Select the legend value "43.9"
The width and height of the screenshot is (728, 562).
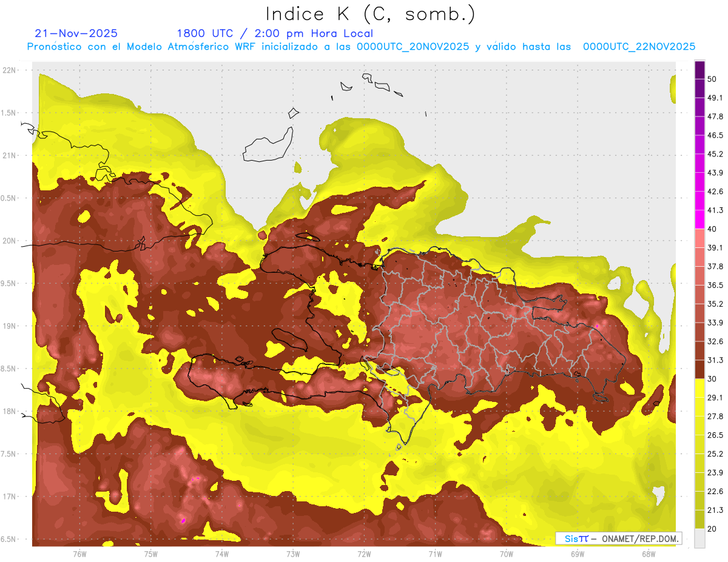pyautogui.click(x=715, y=173)
